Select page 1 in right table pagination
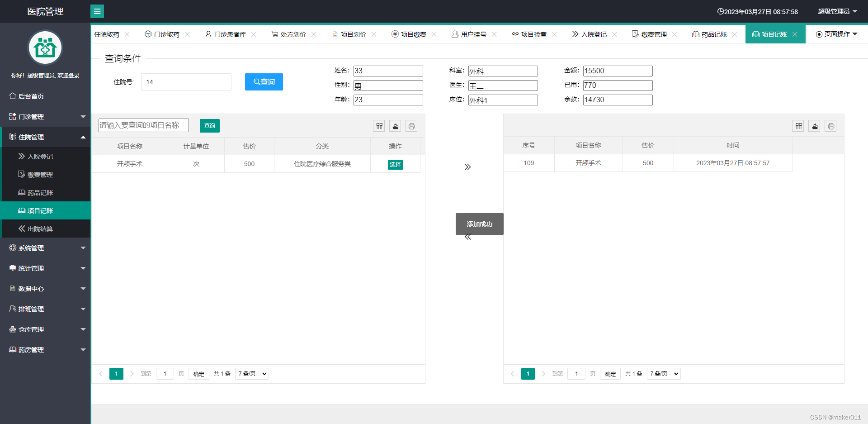This screenshot has height=424, width=868. [528, 374]
